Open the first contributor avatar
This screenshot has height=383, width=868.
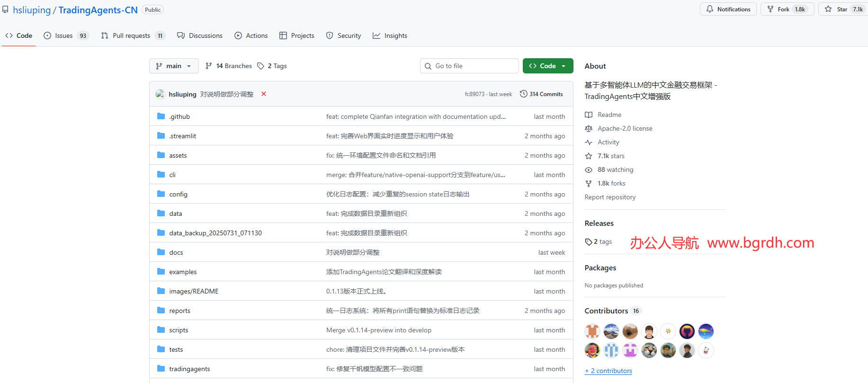pyautogui.click(x=592, y=331)
